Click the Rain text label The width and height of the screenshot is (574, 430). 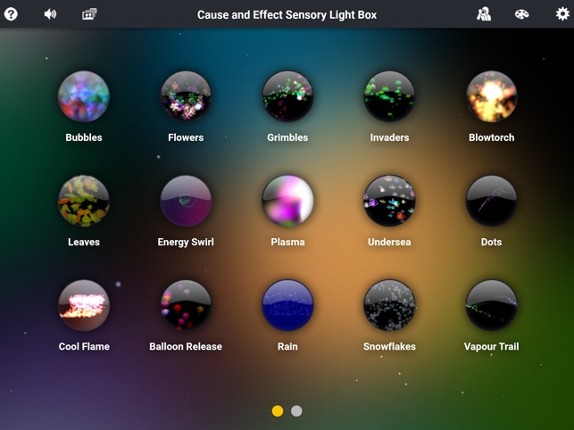pos(288,347)
